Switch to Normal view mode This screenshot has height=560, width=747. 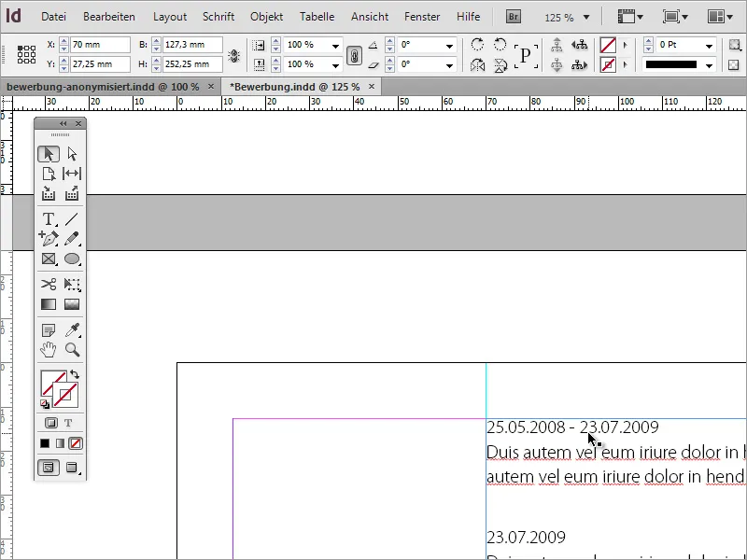[49, 468]
